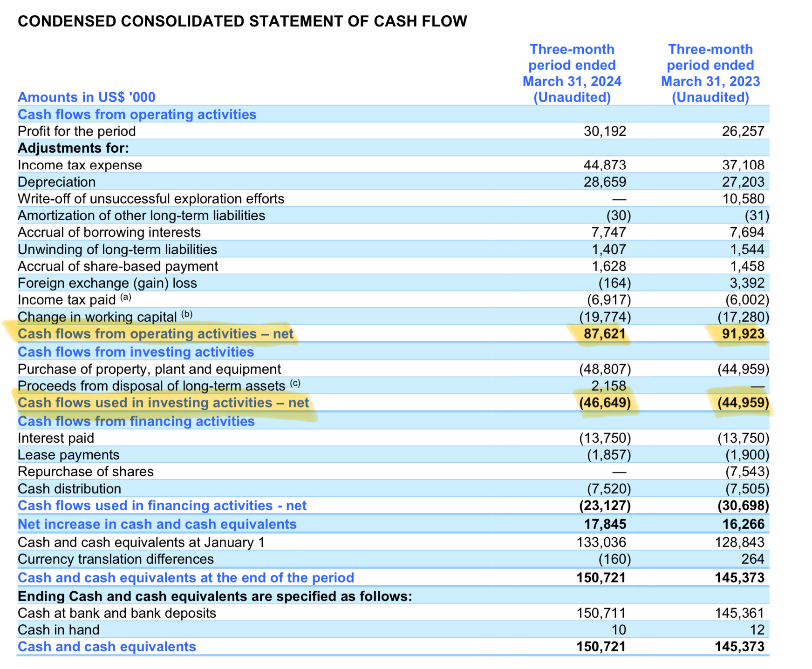Select share-based payment value 1,628
The image size is (812, 669).
609,266
